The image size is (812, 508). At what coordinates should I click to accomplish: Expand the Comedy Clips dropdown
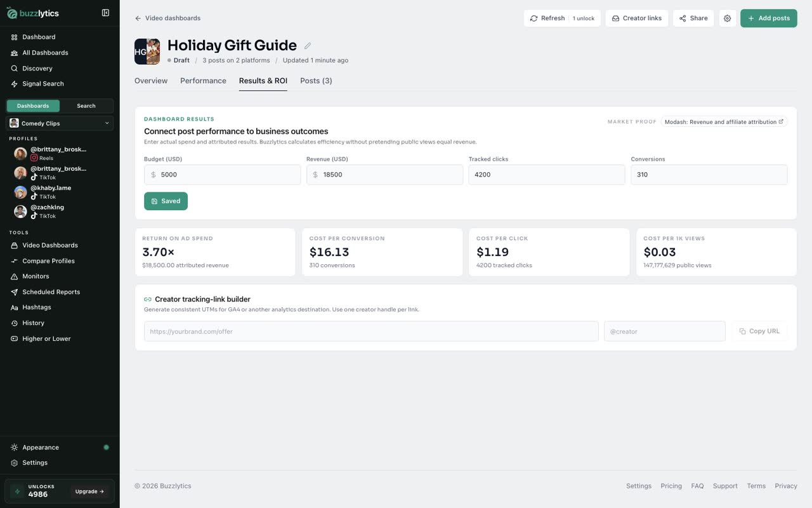60,123
